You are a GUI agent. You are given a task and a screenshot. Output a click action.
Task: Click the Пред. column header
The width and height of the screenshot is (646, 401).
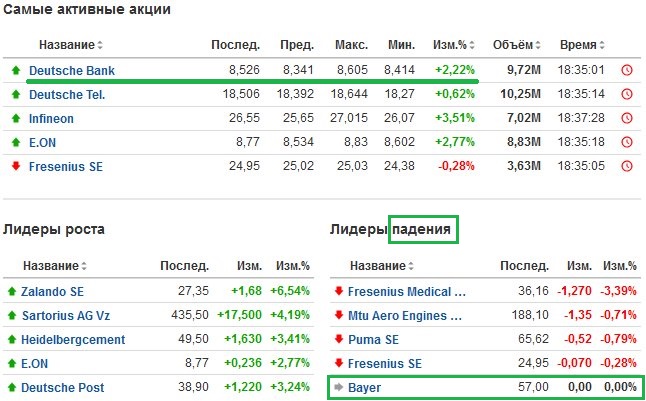point(297,45)
